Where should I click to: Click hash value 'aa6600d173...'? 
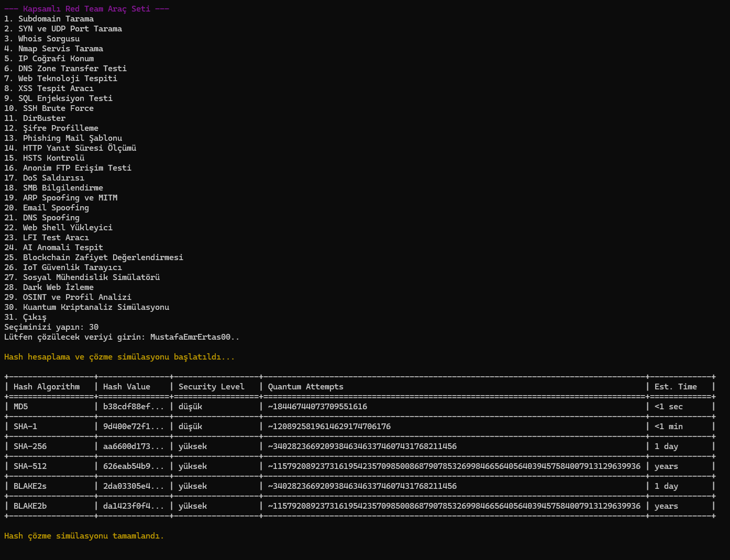[134, 446]
